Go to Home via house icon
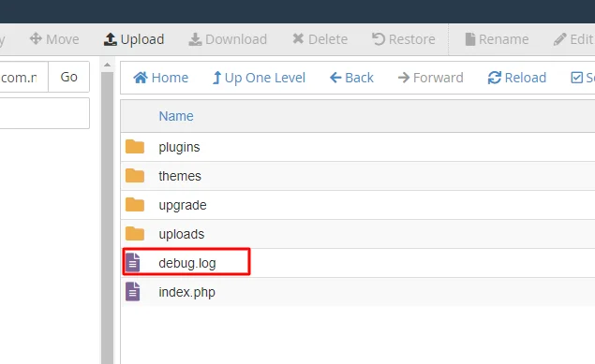 (141, 78)
